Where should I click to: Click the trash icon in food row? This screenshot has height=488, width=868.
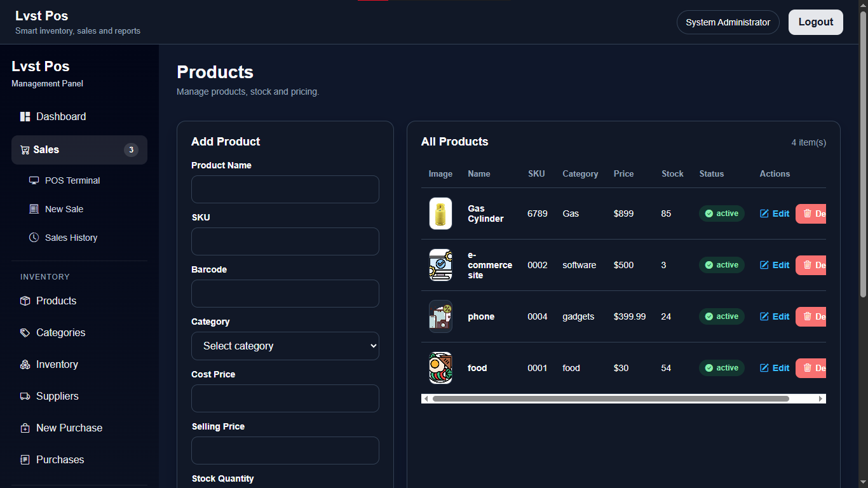[808, 368]
